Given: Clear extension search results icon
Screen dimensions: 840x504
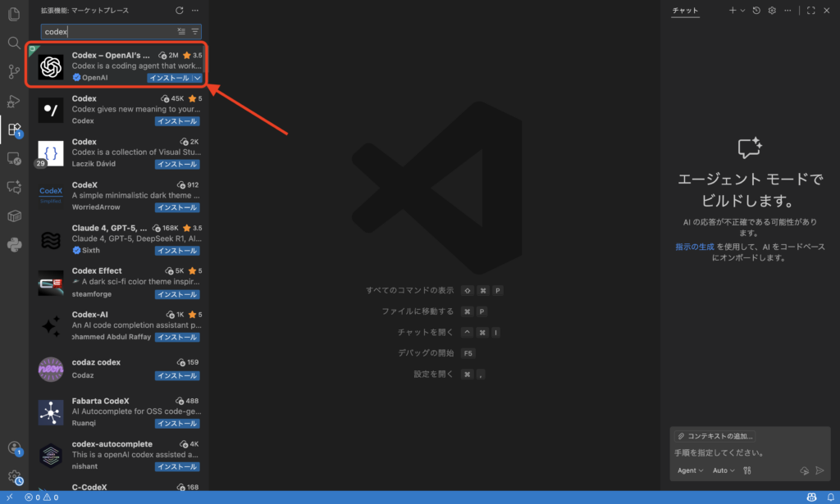Looking at the screenshot, I should coord(181,31).
